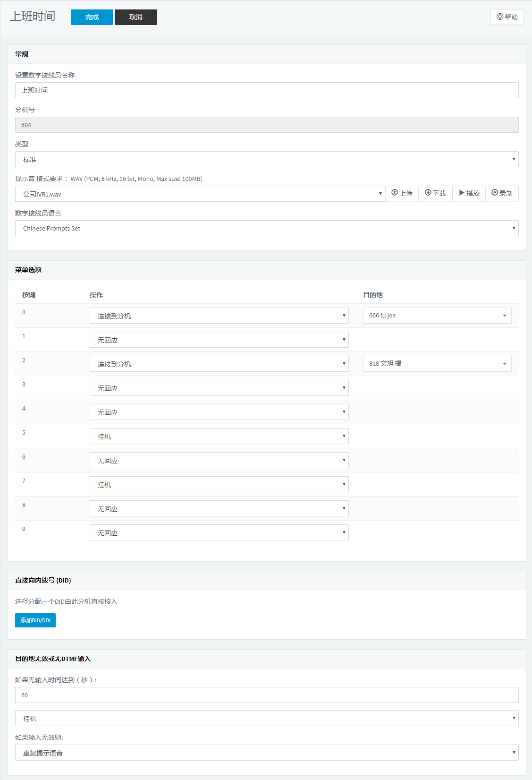Click the 目的地 column header

click(373, 295)
